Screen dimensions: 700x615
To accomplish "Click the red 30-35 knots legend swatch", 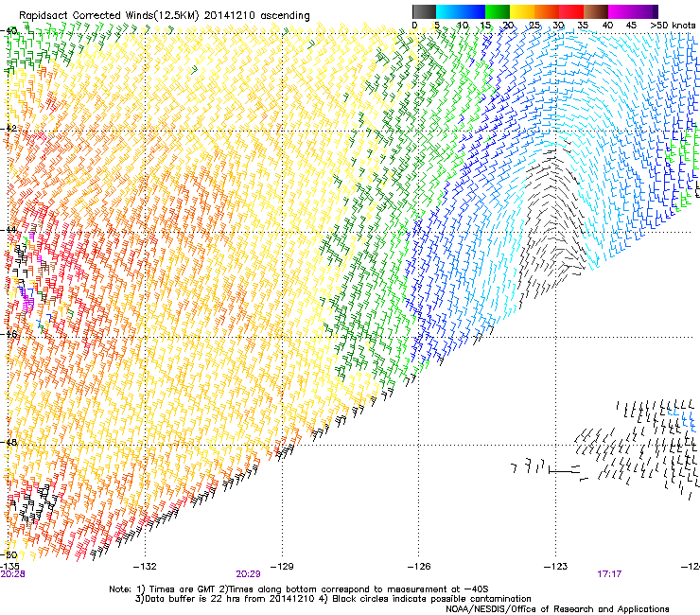I will 571,11.
